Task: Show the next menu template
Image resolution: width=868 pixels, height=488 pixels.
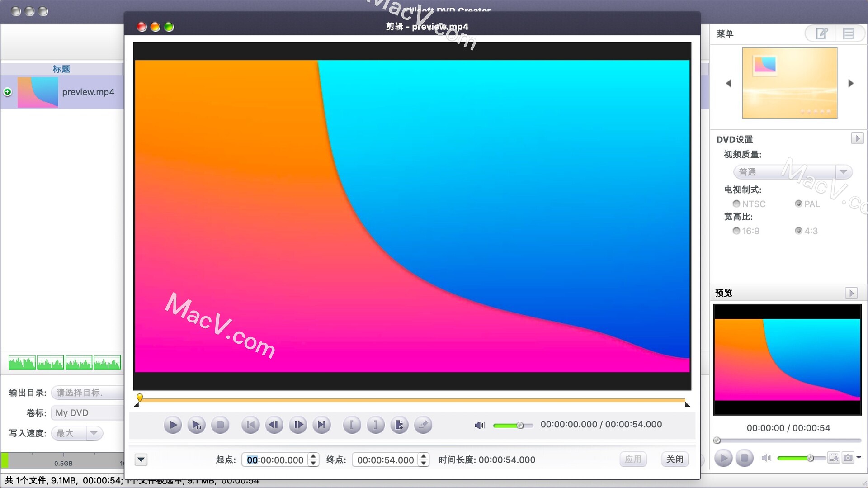Action: (x=851, y=83)
